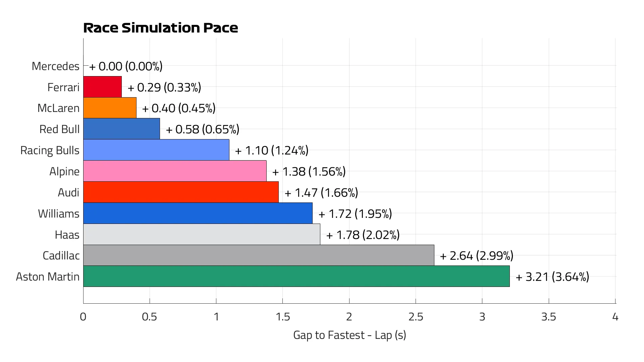
Task: Click the '+ 0.00 (0.00%)' value
Action: point(126,66)
